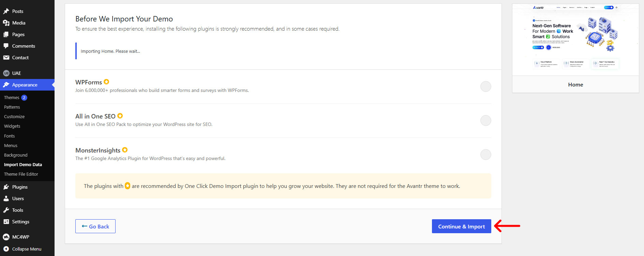Click the Home demo preview thumbnail
The width and height of the screenshot is (644, 256).
click(x=575, y=39)
